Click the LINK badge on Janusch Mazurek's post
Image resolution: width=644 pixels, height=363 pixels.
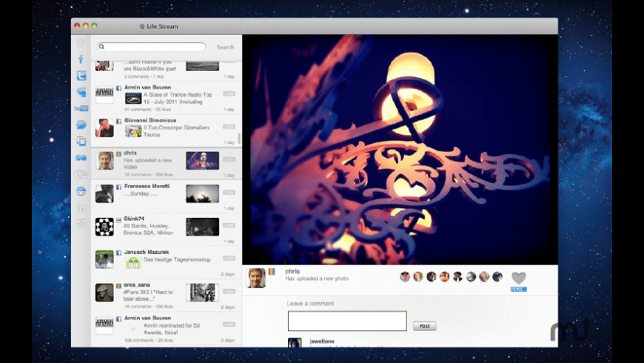point(229,258)
